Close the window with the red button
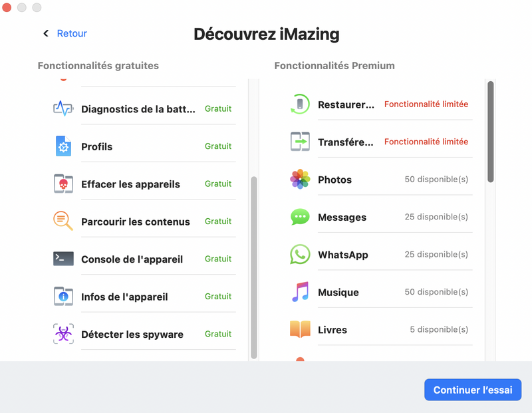This screenshot has height=413, width=532. [x=7, y=7]
